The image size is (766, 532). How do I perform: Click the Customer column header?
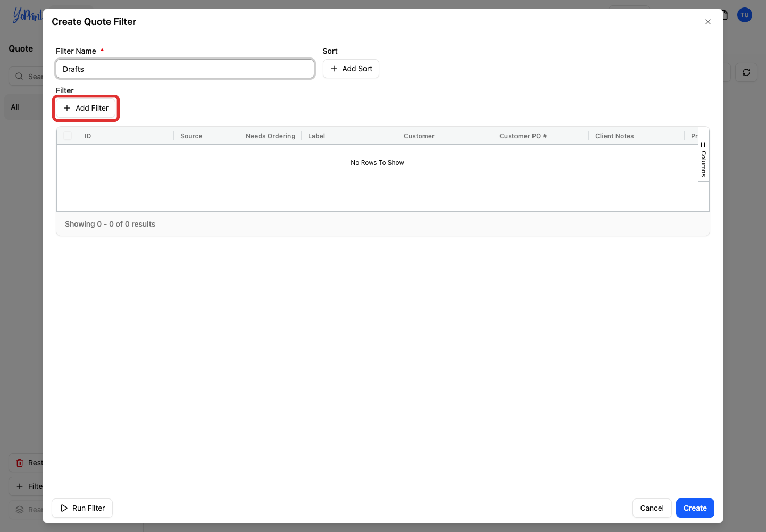[x=419, y=136]
